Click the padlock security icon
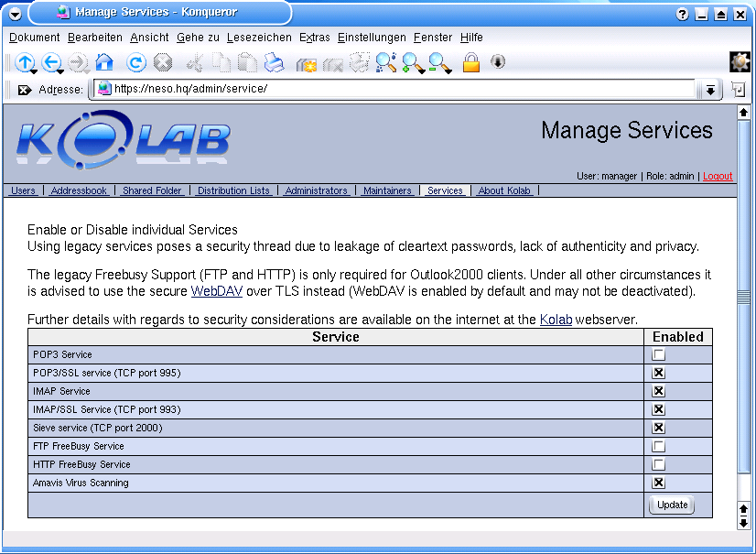 470,62
